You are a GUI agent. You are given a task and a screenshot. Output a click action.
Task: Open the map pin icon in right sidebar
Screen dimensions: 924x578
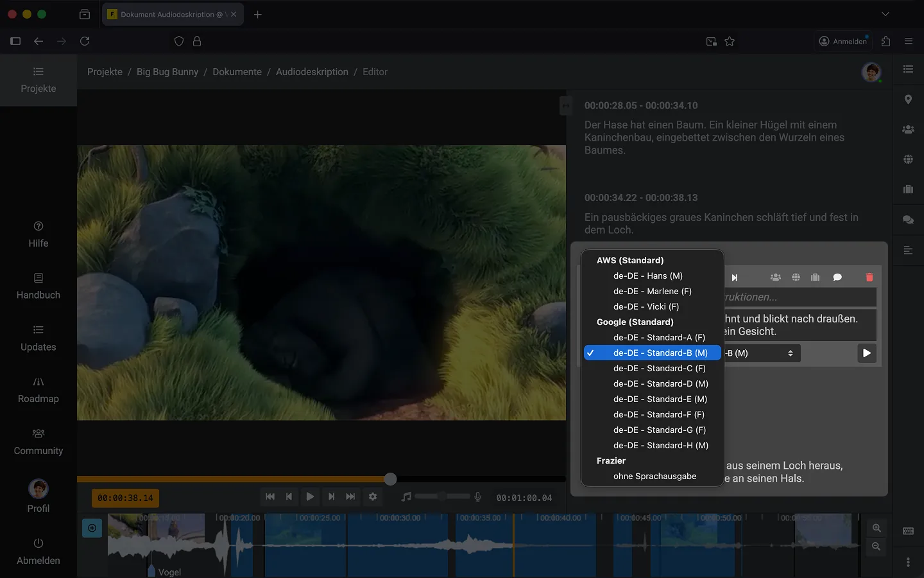coord(908,100)
